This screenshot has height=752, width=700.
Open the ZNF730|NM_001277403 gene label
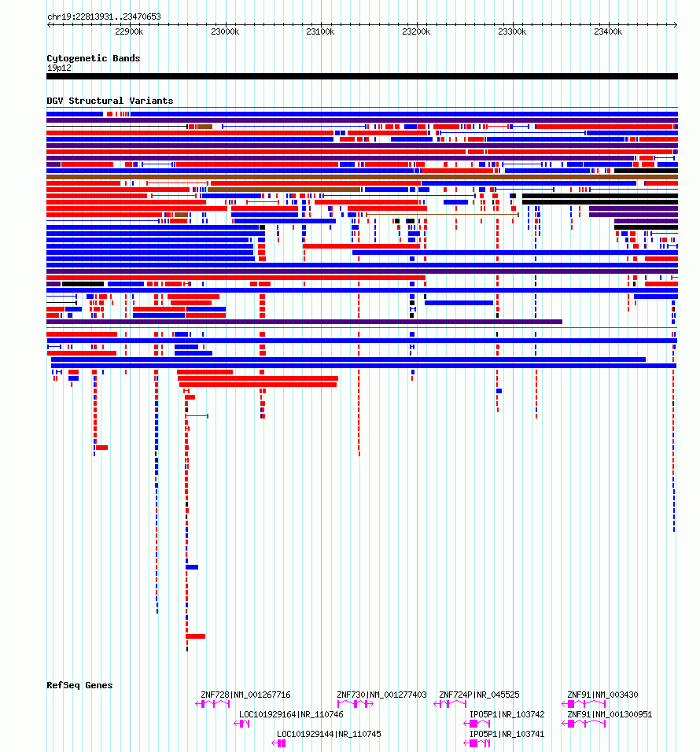coord(381,695)
